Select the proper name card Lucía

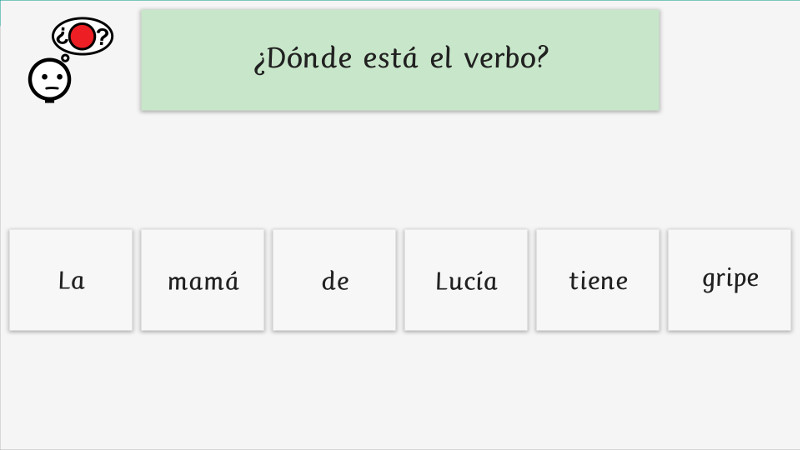(466, 280)
